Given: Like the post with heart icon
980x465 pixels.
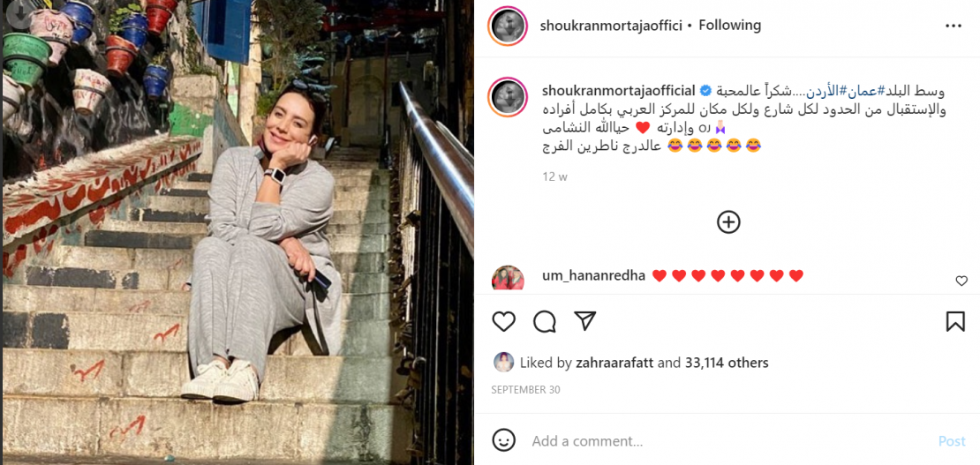Looking at the screenshot, I should click(504, 321).
